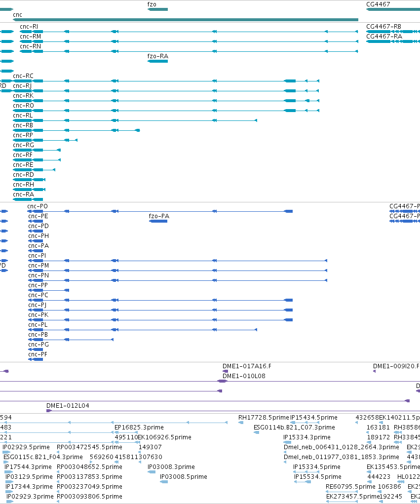Image resolution: width=420 pixels, height=504 pixels.
Task: Click the cnc-RD transcript label
Action: pos(24,175)
